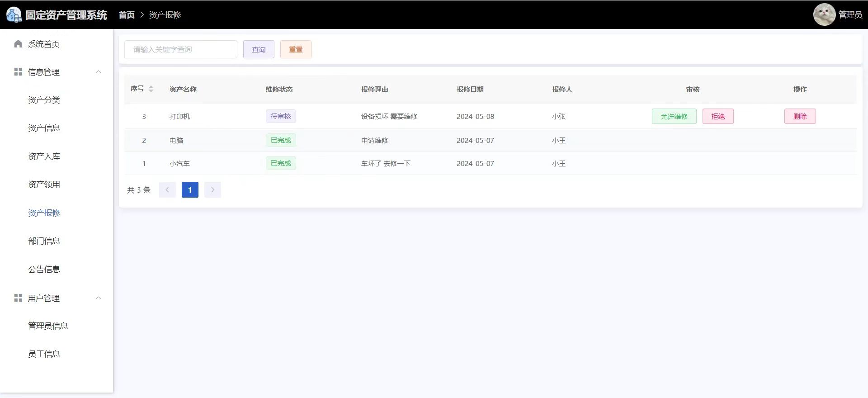Click reporter 小王 in 电脑 row

point(559,140)
